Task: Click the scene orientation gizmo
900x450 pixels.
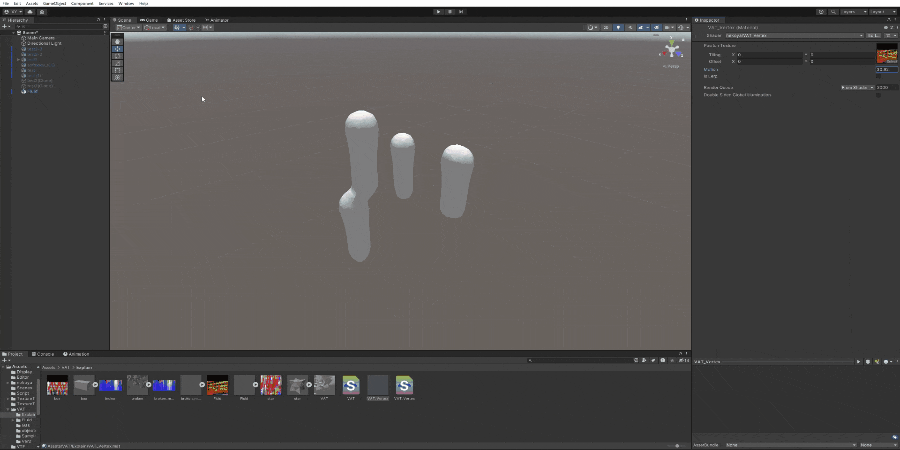Action: (671, 51)
